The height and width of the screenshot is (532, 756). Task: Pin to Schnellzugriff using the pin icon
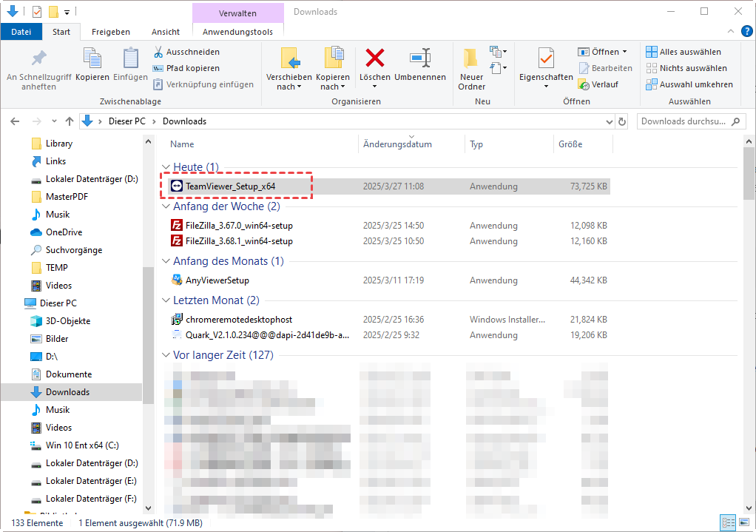(38, 58)
